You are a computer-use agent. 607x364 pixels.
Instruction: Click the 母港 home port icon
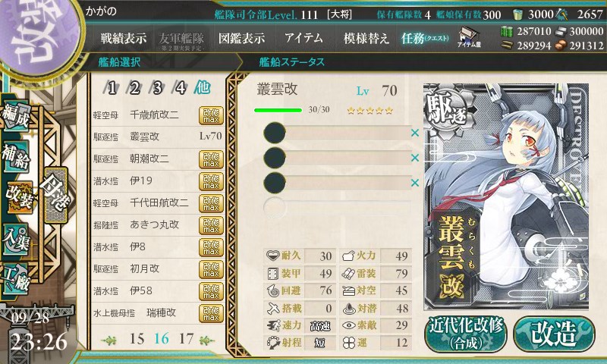(55, 195)
